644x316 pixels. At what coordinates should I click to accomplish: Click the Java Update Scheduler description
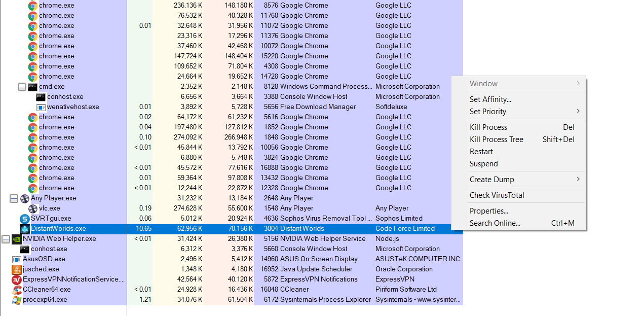[316, 269]
